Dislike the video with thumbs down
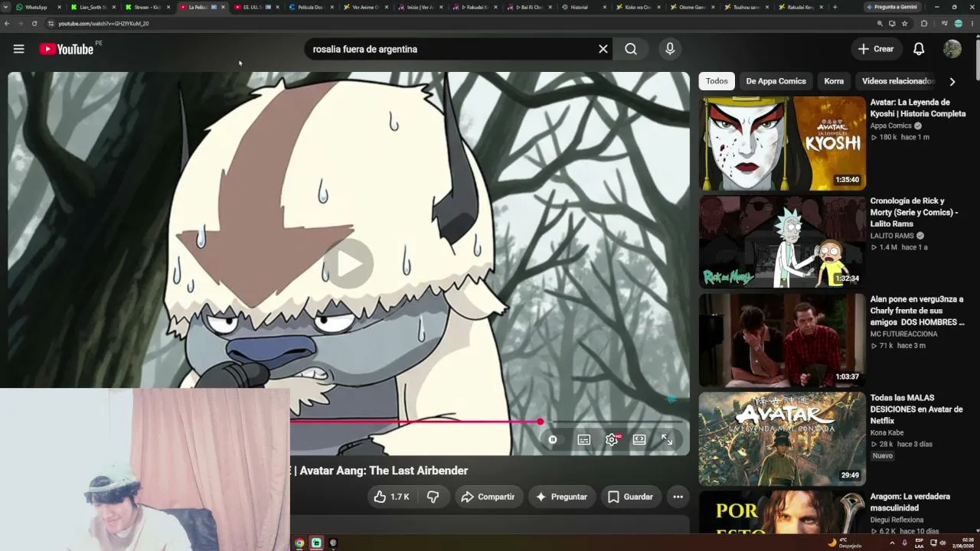Viewport: 980px width, 551px height. (433, 497)
